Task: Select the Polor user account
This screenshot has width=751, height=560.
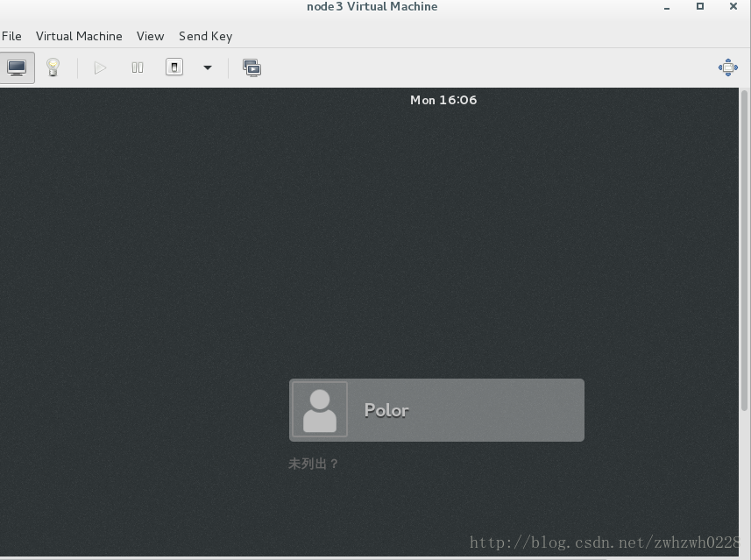Action: coord(436,410)
